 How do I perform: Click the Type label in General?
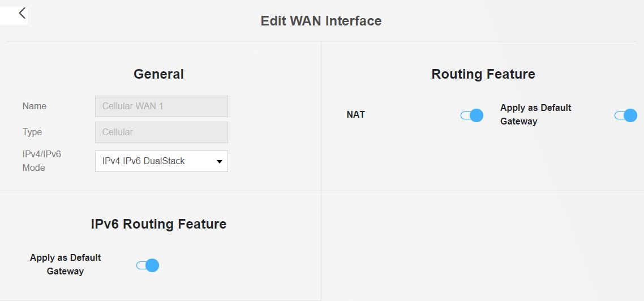pyautogui.click(x=32, y=132)
